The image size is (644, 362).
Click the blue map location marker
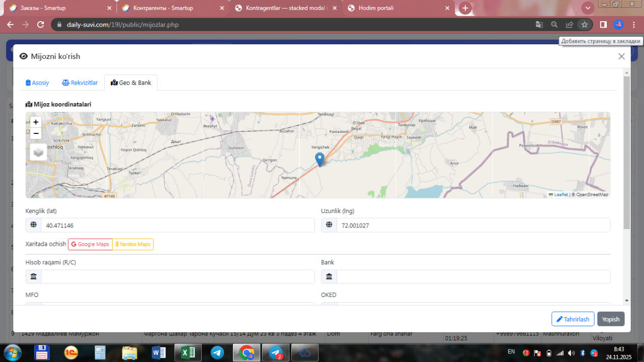[x=319, y=159]
